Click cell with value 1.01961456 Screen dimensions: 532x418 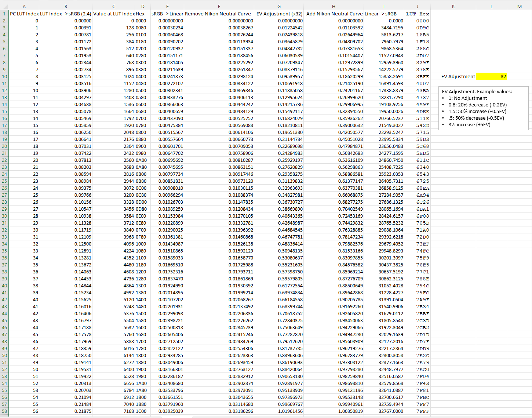coord(279,411)
